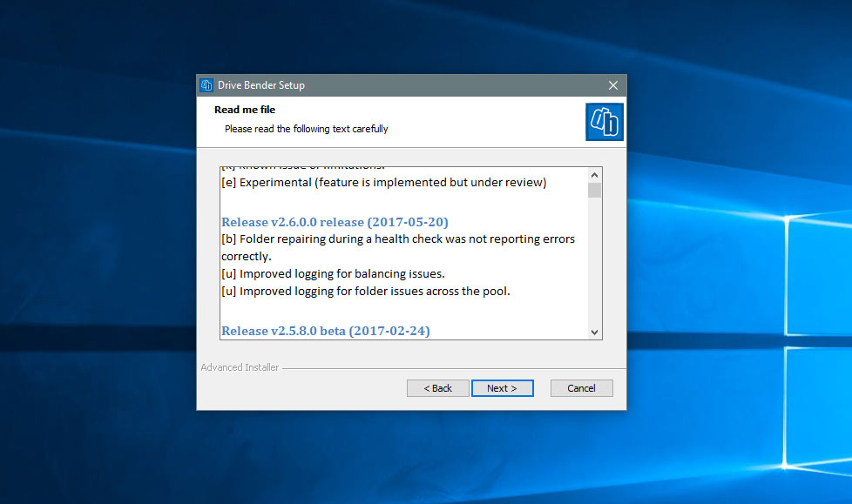Cancel the Drive Bender installation
The height and width of the screenshot is (504, 852).
coord(581,388)
